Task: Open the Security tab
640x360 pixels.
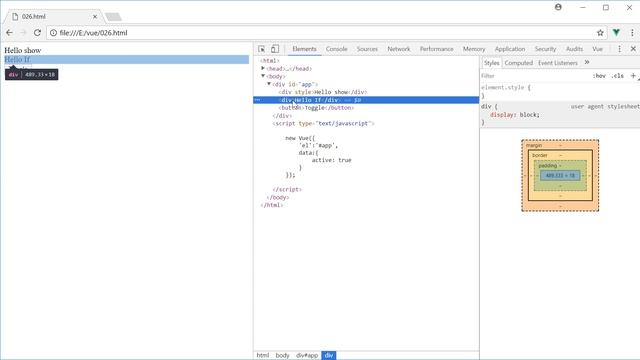Action: 545,49
